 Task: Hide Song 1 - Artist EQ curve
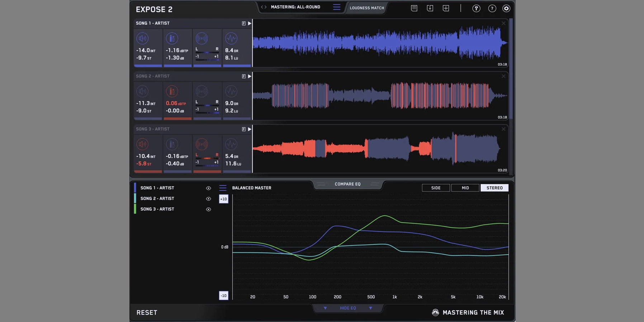point(208,188)
